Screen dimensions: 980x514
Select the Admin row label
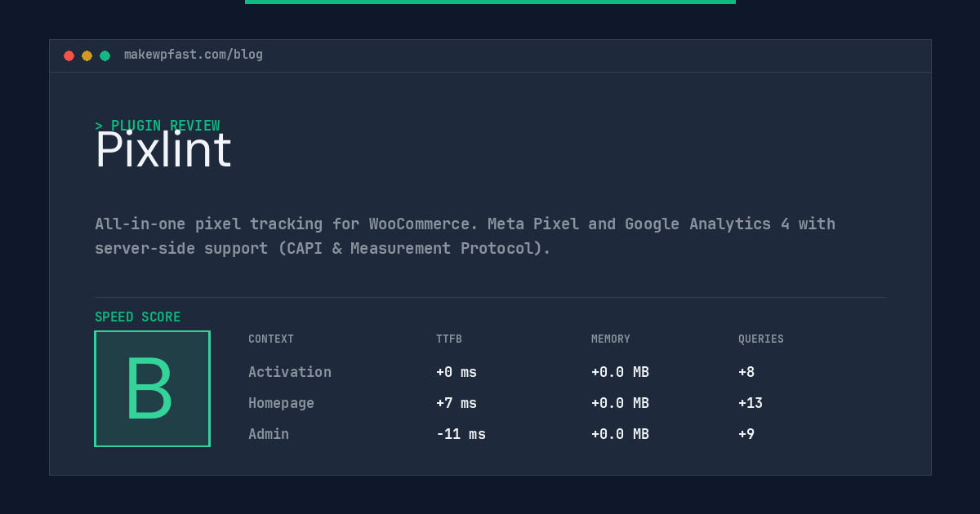[269, 434]
